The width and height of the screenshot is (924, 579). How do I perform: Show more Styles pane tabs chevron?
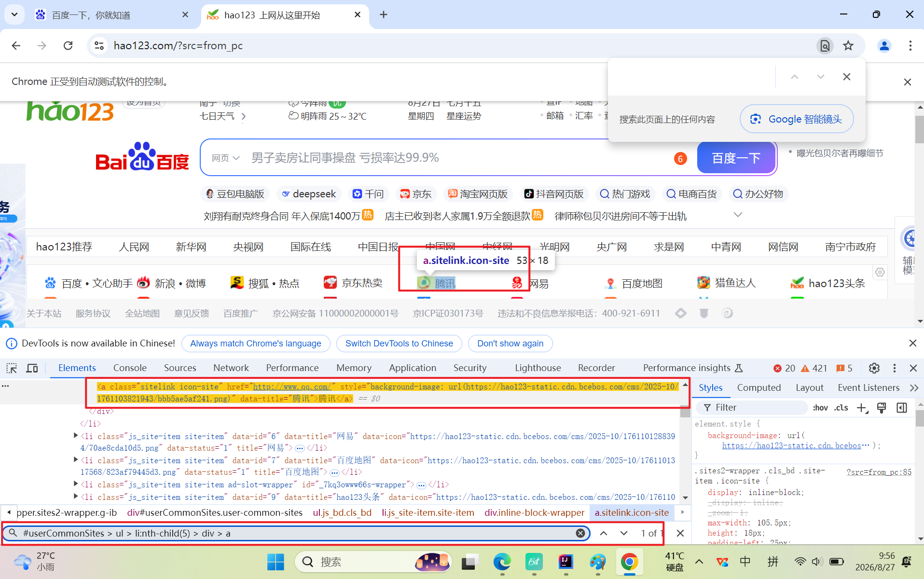coord(914,387)
